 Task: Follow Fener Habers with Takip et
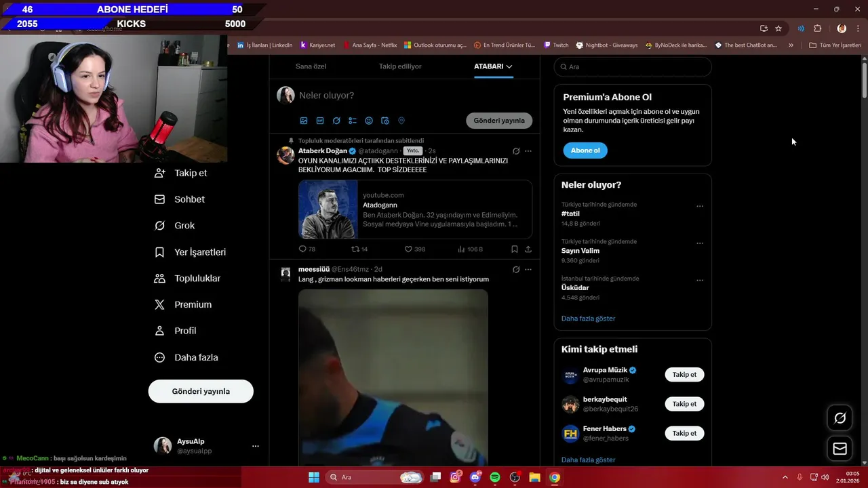pos(684,433)
